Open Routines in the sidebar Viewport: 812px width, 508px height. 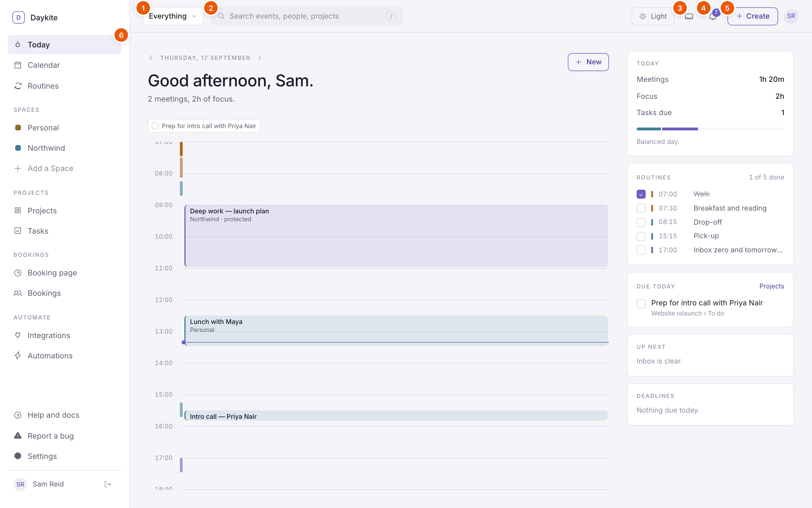click(x=64, y=86)
